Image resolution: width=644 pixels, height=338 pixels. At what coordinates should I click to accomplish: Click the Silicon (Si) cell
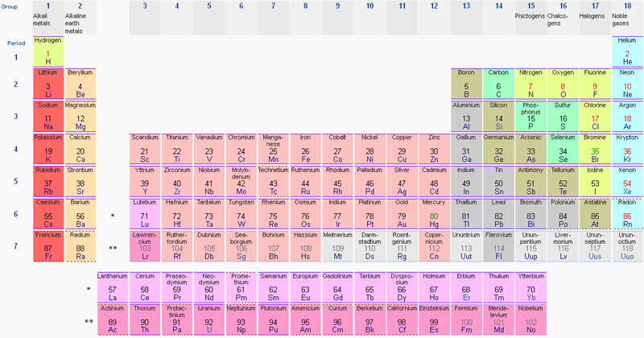coord(498,116)
